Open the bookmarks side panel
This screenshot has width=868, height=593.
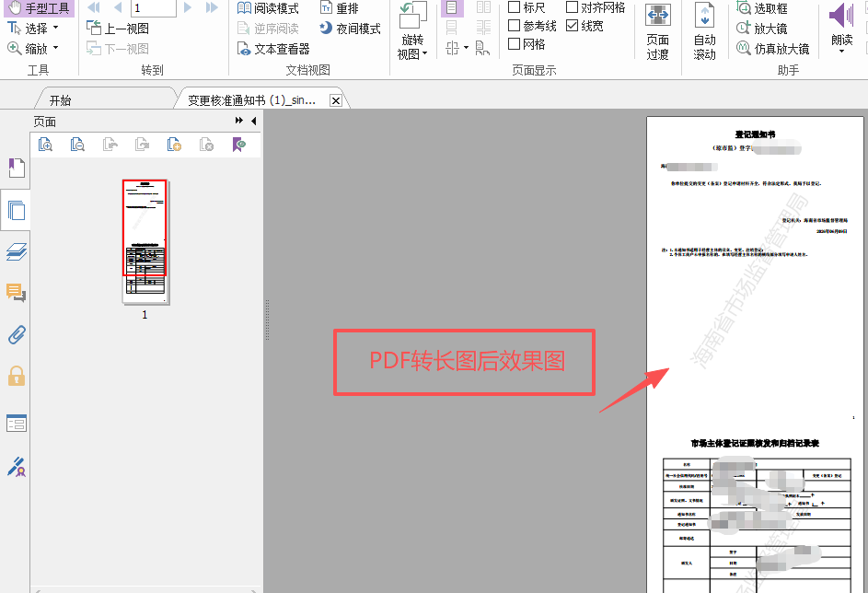(x=16, y=168)
